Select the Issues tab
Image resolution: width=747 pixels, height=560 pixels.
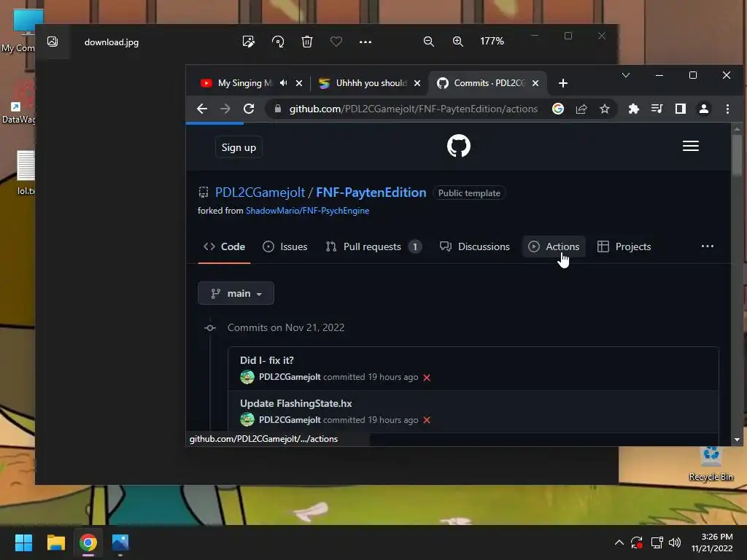point(285,246)
